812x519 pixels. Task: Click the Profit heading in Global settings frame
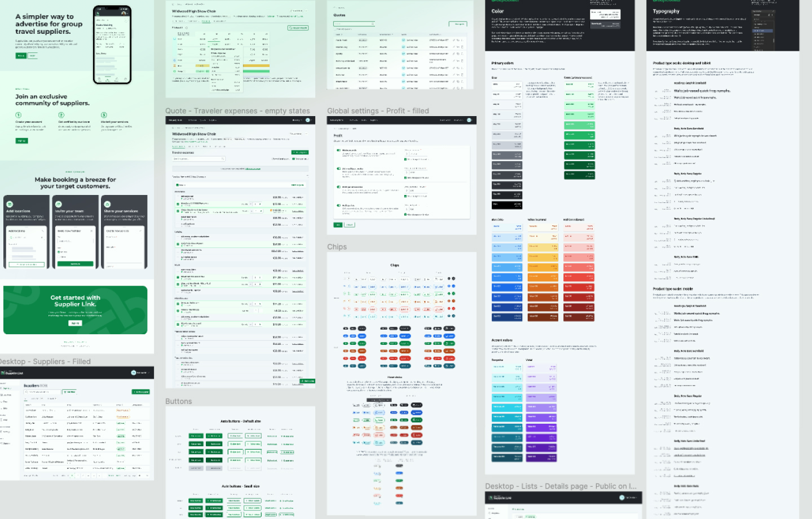click(x=338, y=136)
